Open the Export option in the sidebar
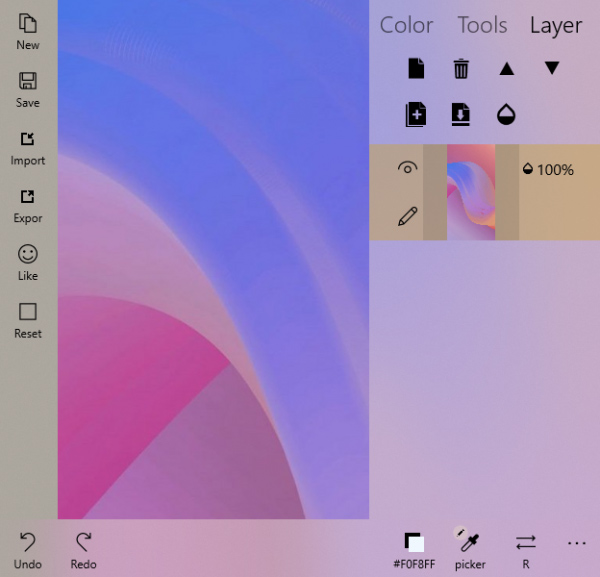 [28, 205]
